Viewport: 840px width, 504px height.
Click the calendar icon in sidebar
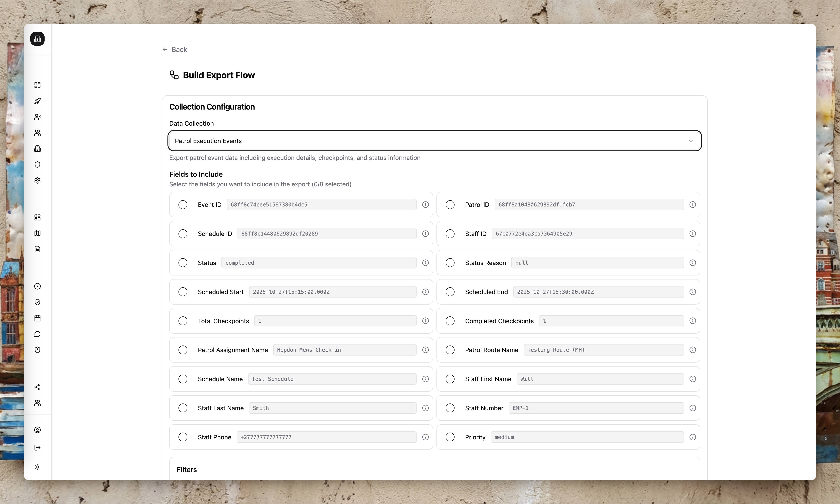click(x=37, y=318)
